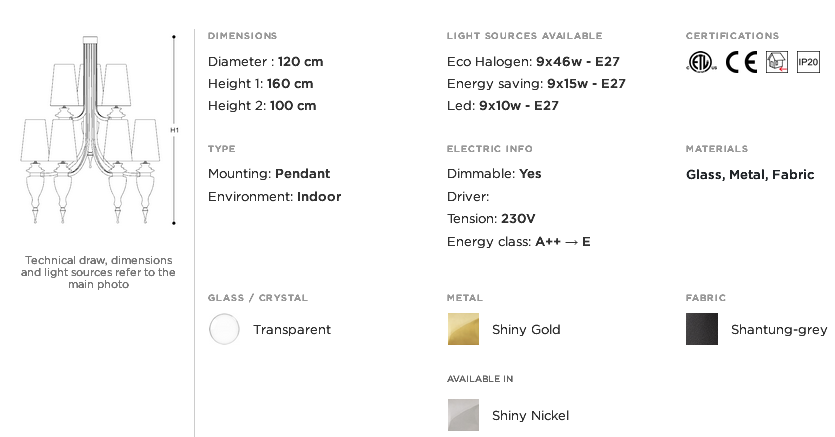
Task: Select the Shiny Gold metal swatch
Action: click(x=463, y=329)
